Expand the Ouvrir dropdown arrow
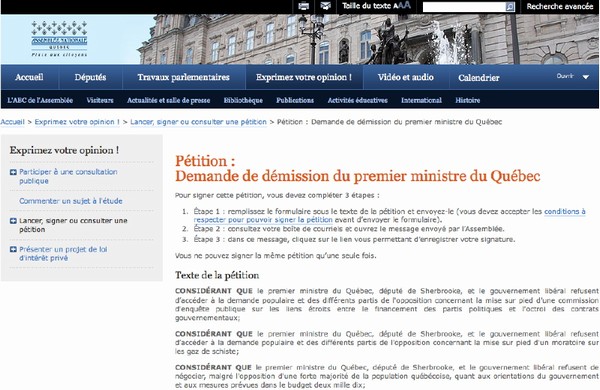This screenshot has width=600, height=390. [586, 77]
